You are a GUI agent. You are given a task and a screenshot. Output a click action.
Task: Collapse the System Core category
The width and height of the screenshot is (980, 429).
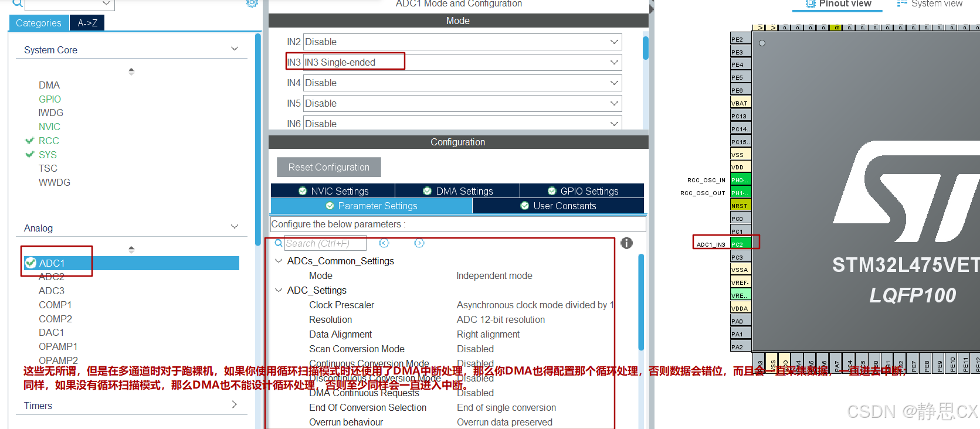coord(235,49)
